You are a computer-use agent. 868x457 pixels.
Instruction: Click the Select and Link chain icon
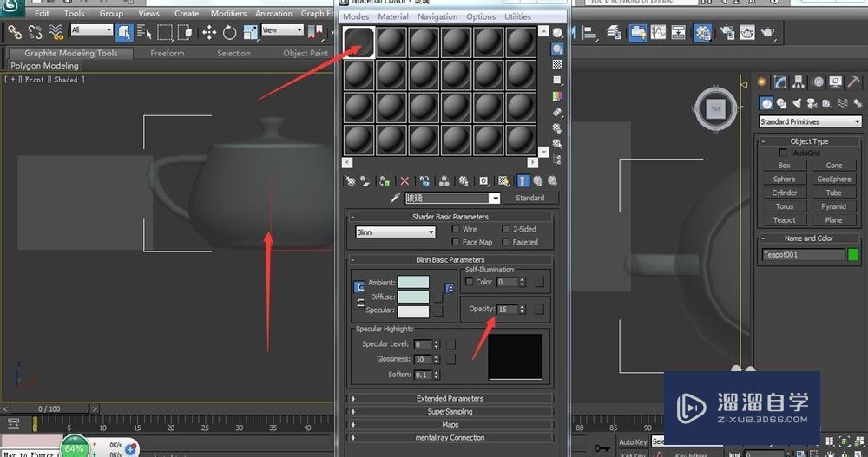(14, 32)
